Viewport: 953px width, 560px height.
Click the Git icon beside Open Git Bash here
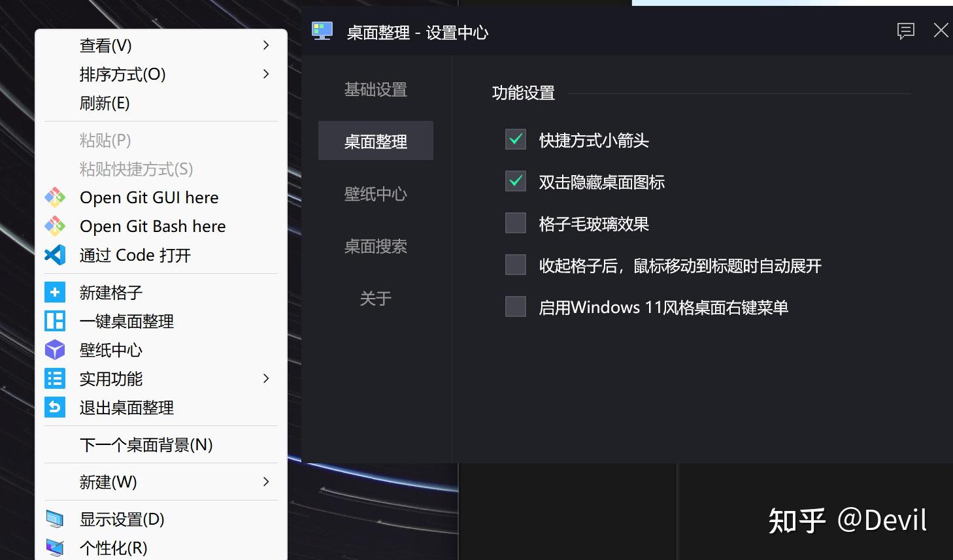point(55,226)
